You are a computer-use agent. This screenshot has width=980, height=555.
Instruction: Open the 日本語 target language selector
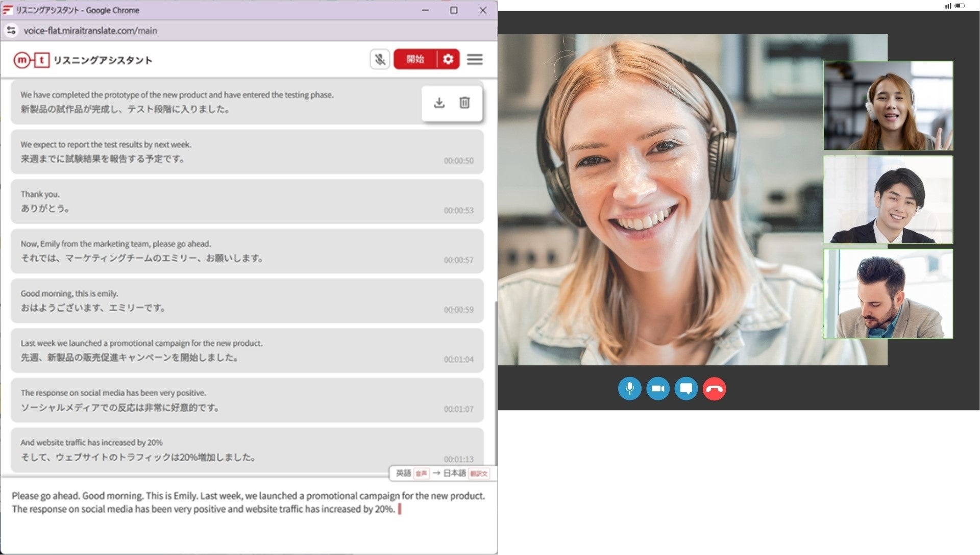[x=454, y=473]
